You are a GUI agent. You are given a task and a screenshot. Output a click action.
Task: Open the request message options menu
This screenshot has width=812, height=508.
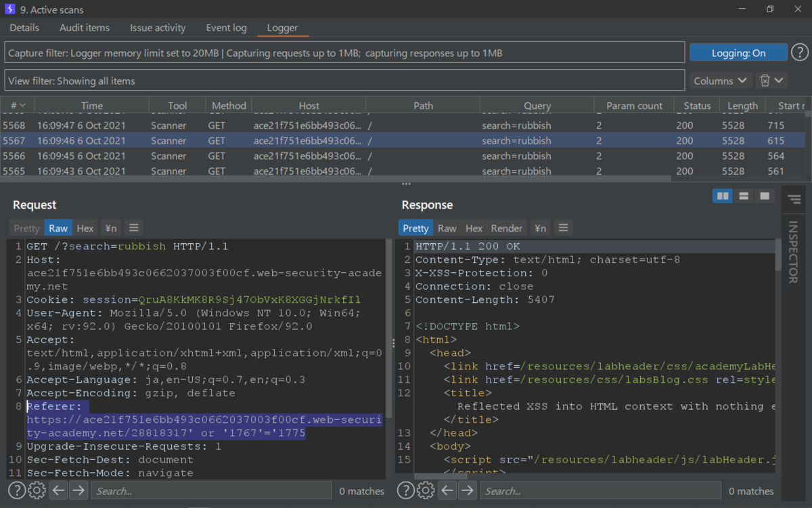coord(133,228)
